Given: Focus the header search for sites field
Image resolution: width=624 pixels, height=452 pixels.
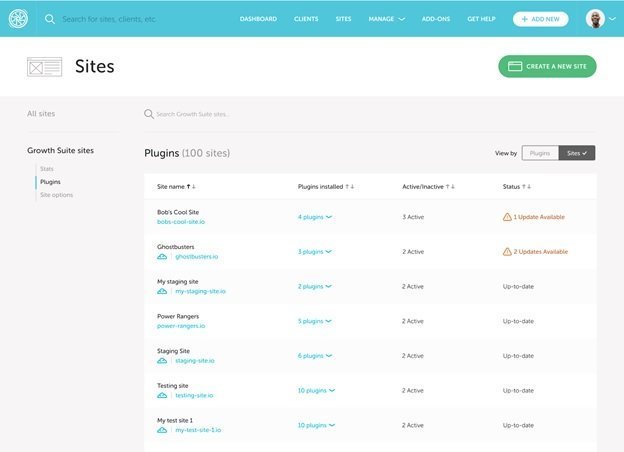Looking at the screenshot, I should 109,19.
